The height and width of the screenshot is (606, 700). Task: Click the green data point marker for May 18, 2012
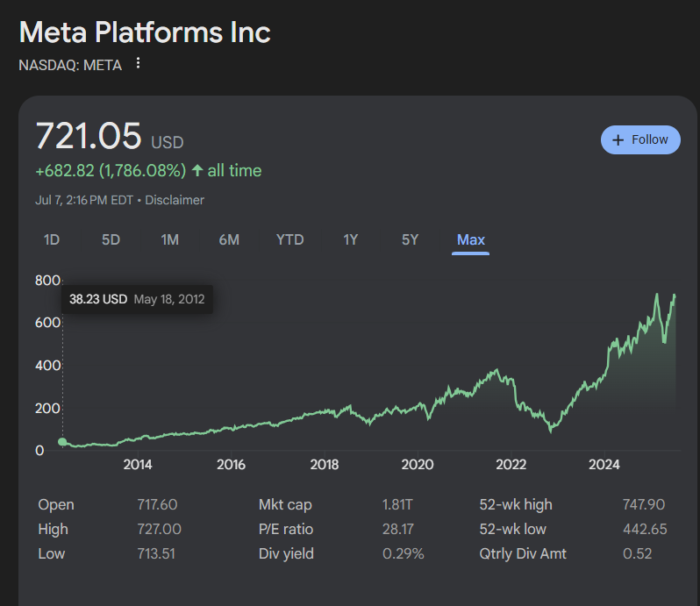click(x=62, y=442)
